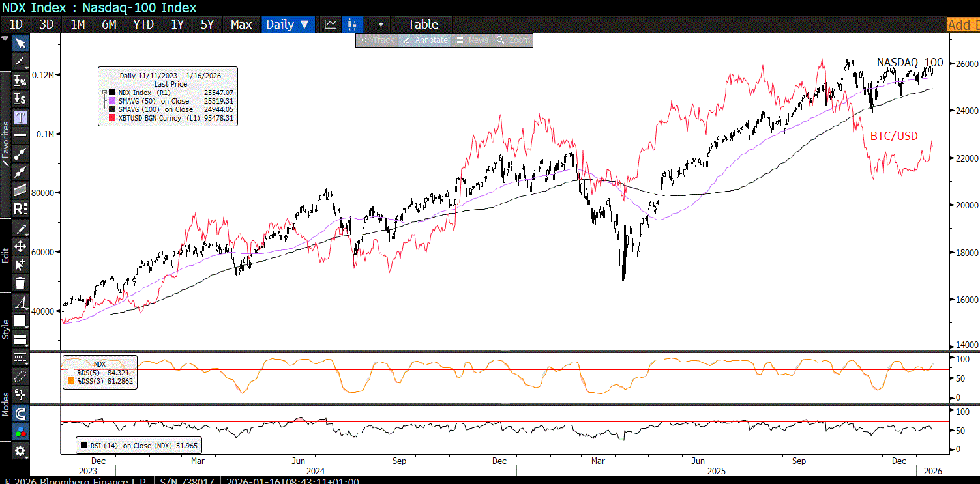Click the red XBTUSD legend color swatch

112,118
